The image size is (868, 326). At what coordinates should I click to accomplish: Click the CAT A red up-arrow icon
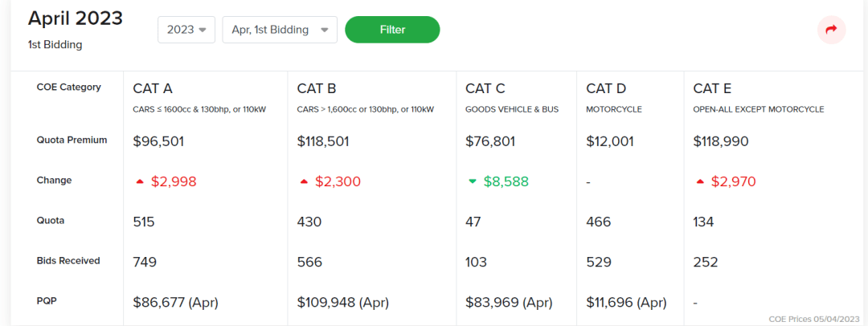(x=140, y=181)
